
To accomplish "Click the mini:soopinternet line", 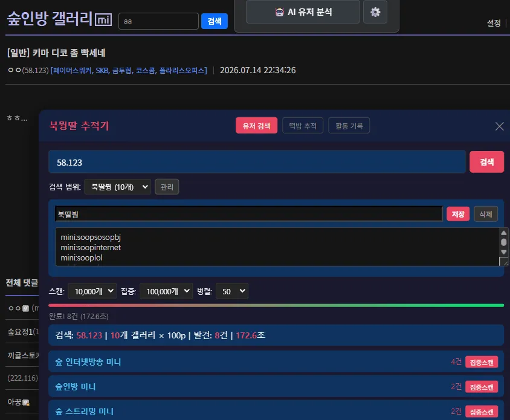I will [x=91, y=248].
